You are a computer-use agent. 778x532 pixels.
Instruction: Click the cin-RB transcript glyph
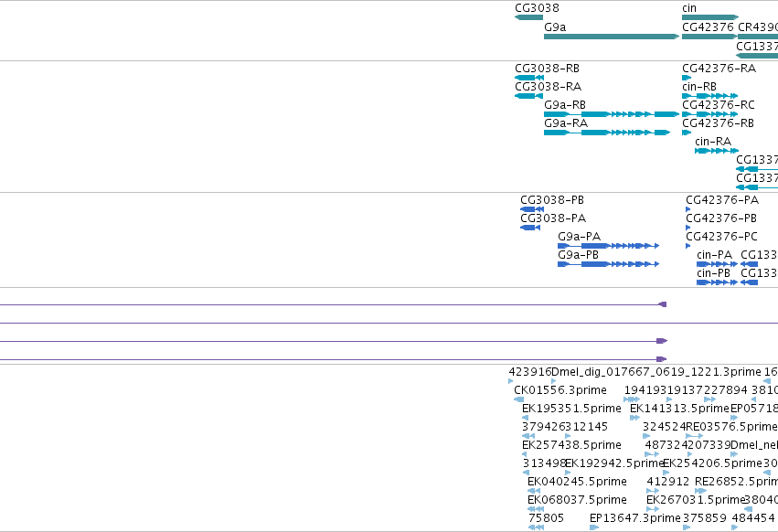pyautogui.click(x=710, y=96)
